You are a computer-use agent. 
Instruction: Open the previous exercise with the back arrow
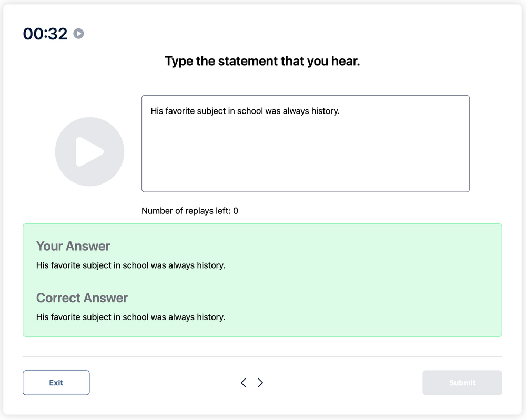point(243,383)
